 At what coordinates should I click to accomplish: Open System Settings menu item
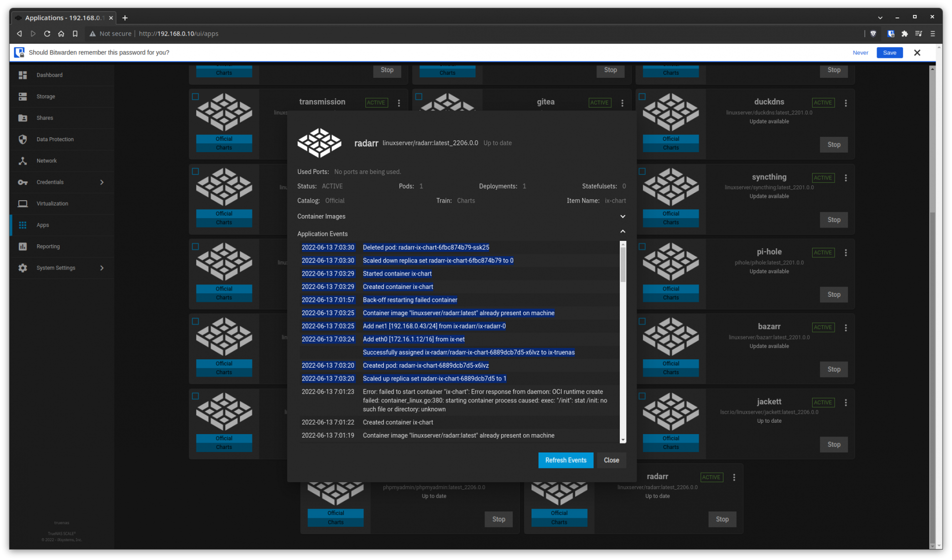click(56, 268)
